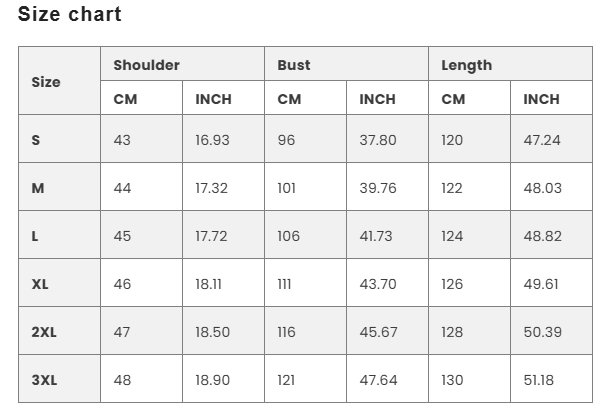The image size is (610, 417).
Task: Click the 101 bust CM cell
Action: tap(305, 187)
